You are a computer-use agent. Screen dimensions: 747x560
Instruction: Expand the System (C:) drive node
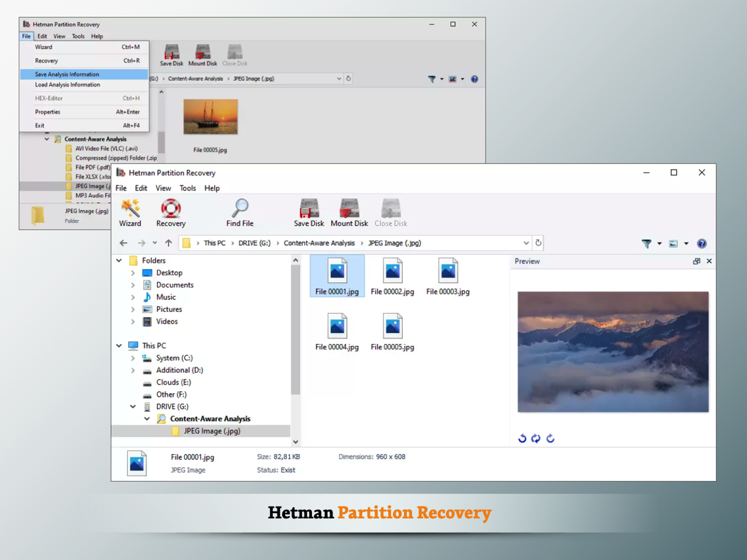coord(133,358)
